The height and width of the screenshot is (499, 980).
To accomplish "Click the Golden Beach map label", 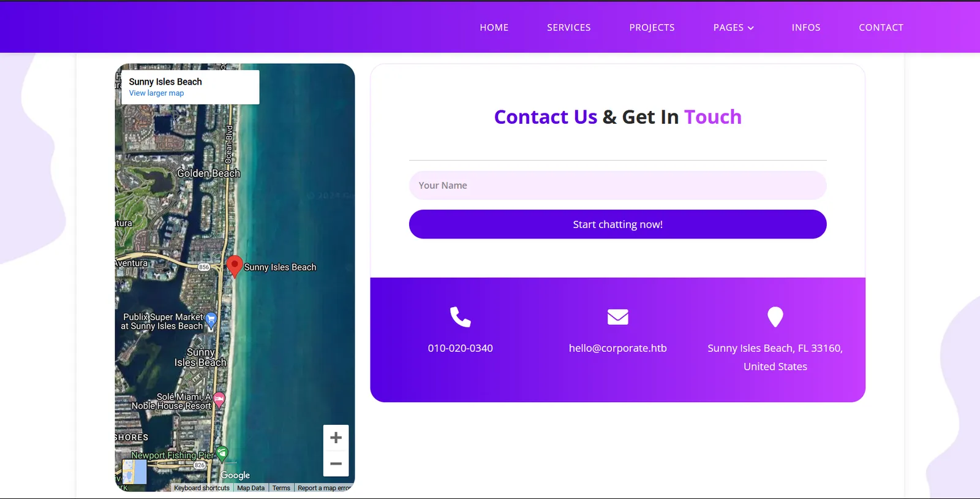I will click(209, 173).
